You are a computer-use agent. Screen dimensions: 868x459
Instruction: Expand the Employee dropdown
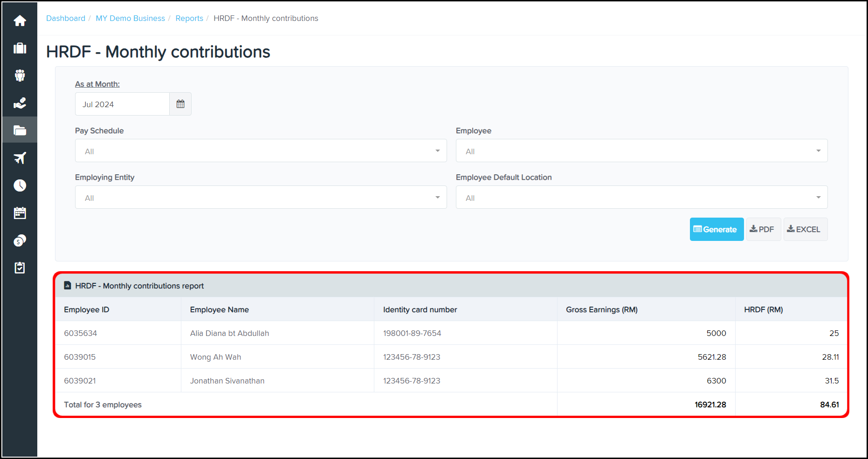pos(641,151)
